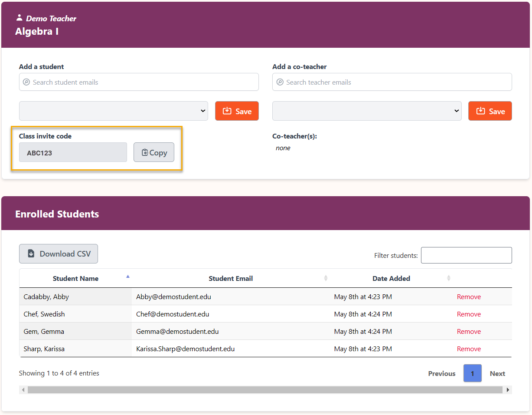Select the Chef, Swedish name cell

(x=75, y=314)
